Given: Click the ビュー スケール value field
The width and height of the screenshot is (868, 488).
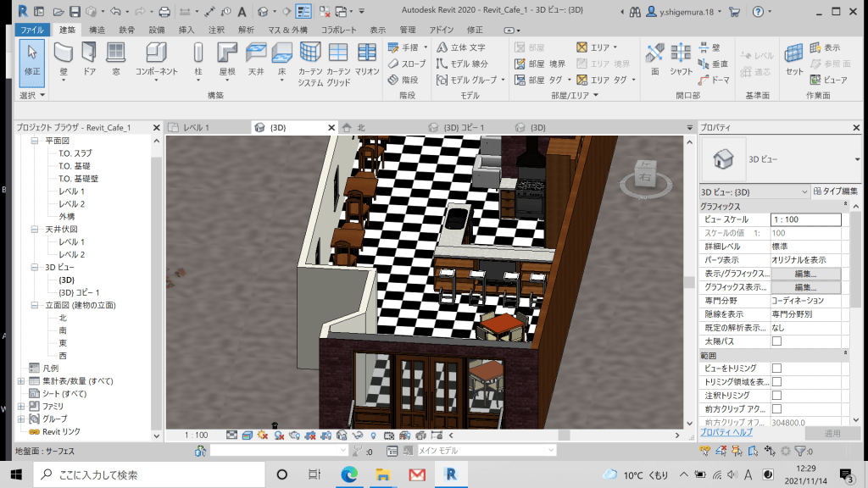Looking at the screenshot, I should (x=805, y=219).
